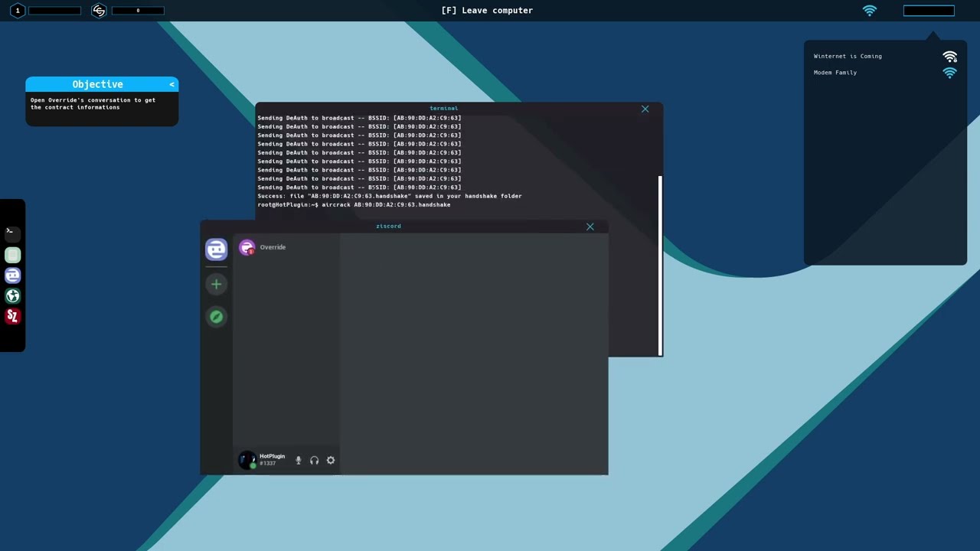Open the green compass explore icon
The width and height of the screenshot is (980, 551).
pos(216,317)
